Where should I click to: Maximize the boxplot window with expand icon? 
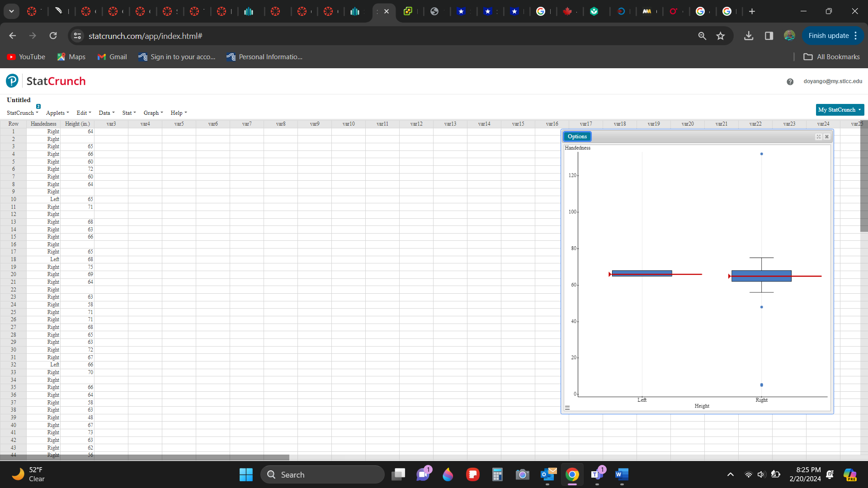(x=818, y=136)
